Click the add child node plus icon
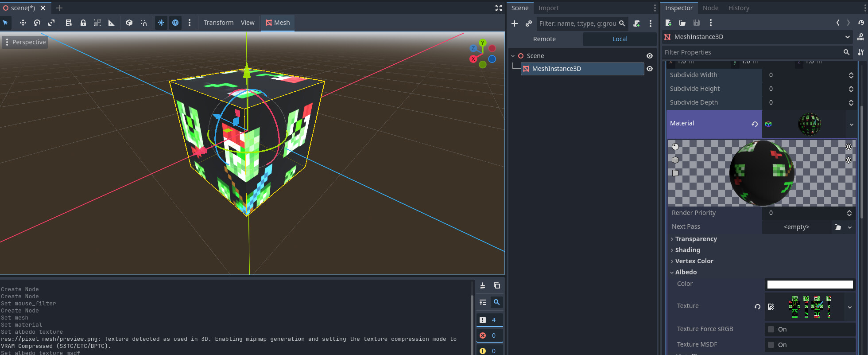 tap(515, 23)
